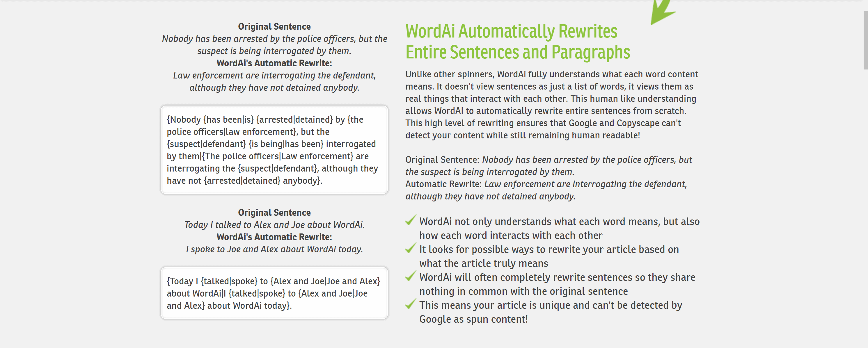Click first 'Original Sentence' heading above police example
The height and width of the screenshot is (348, 868).
[x=274, y=26]
